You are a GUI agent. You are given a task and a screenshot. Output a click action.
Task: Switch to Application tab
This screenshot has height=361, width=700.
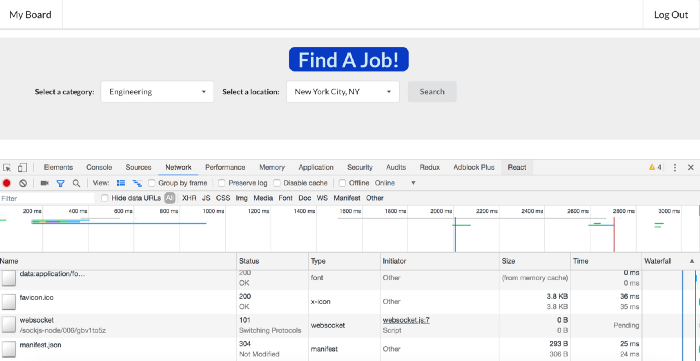[x=316, y=167]
